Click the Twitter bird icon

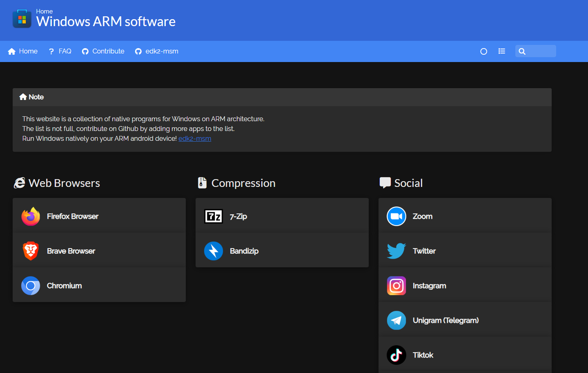pos(396,251)
